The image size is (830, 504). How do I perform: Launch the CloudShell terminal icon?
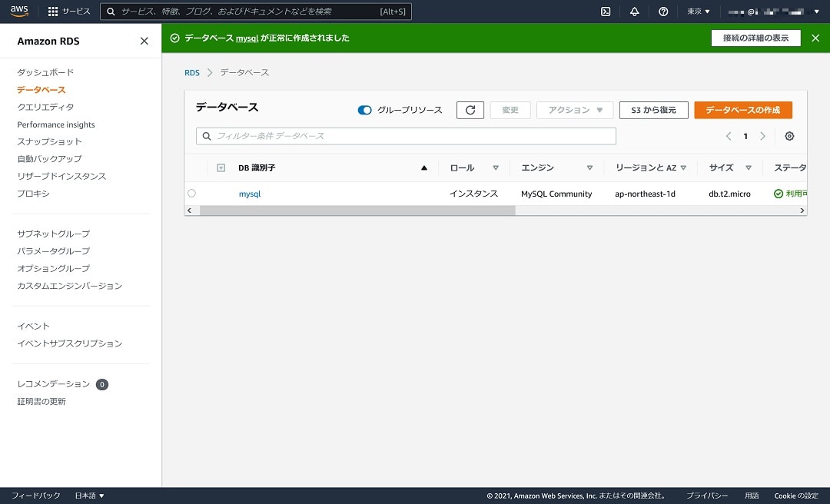[x=606, y=11]
